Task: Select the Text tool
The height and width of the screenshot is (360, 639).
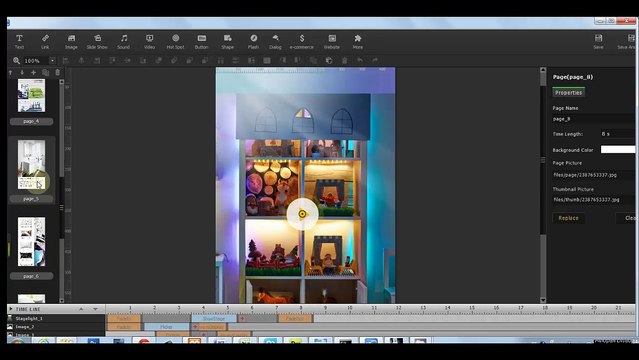Action: click(19, 42)
